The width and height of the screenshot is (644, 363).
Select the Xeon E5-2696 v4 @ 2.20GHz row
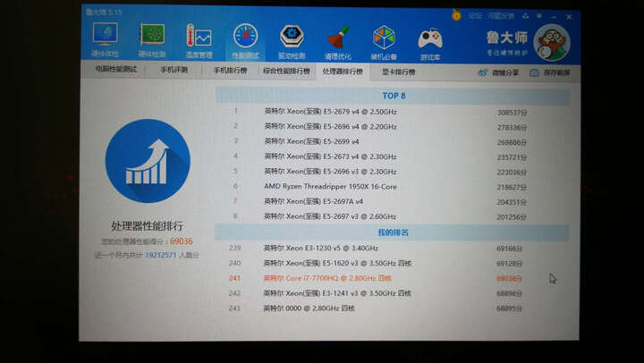(393, 126)
